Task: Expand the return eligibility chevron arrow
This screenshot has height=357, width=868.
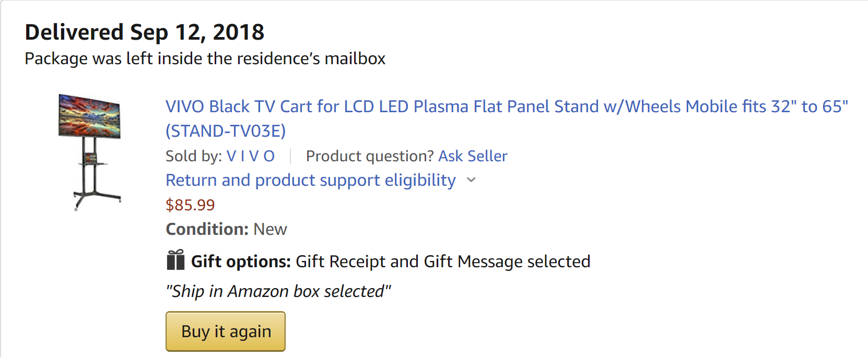Action: point(471,180)
